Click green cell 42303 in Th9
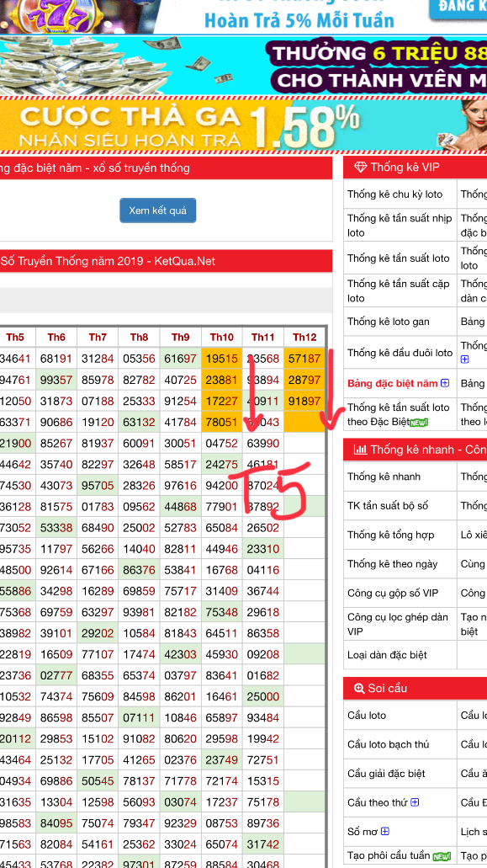Image resolution: width=487 pixels, height=868 pixels. (181, 654)
